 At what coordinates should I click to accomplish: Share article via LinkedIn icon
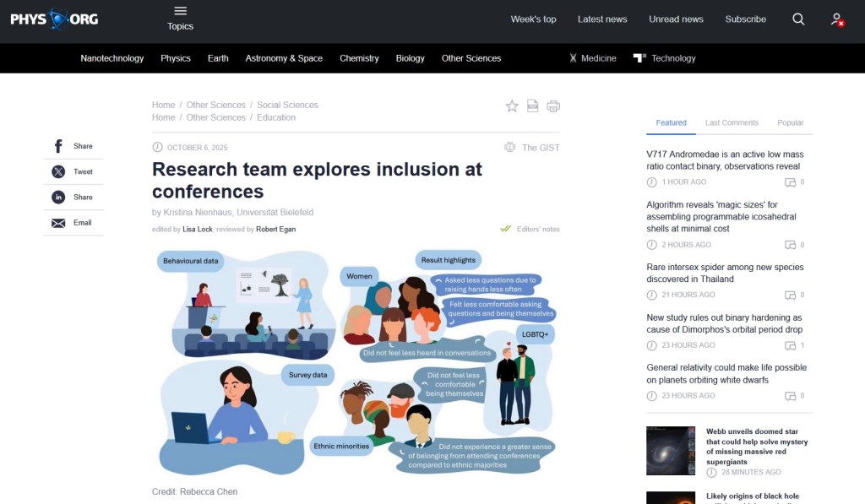(58, 197)
